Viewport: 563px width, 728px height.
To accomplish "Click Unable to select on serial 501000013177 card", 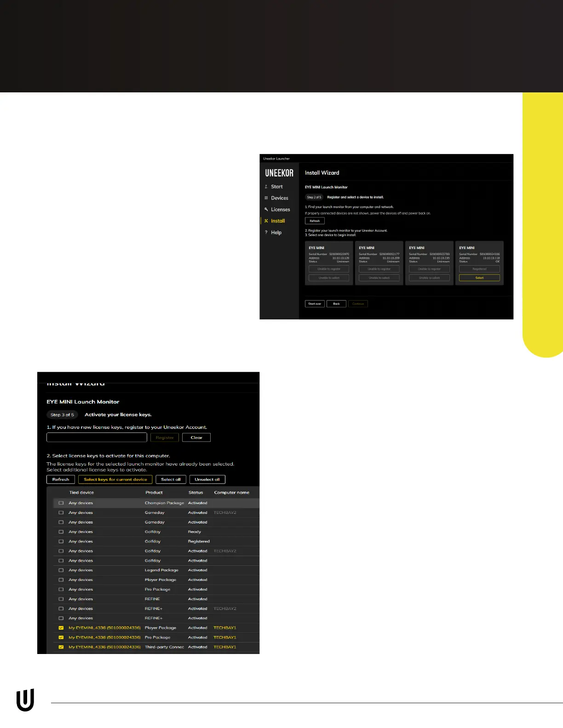I will 379,278.
